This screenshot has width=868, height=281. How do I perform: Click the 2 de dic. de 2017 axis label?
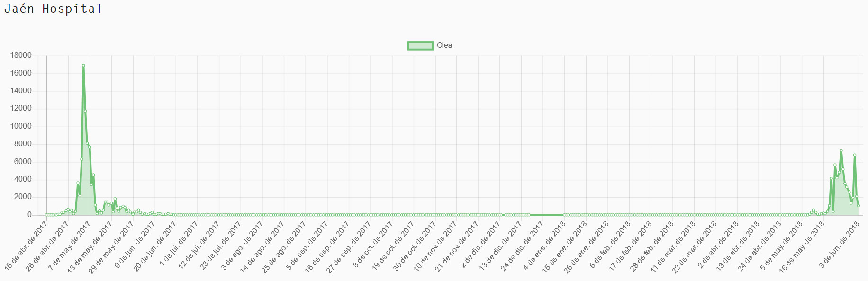click(x=480, y=245)
